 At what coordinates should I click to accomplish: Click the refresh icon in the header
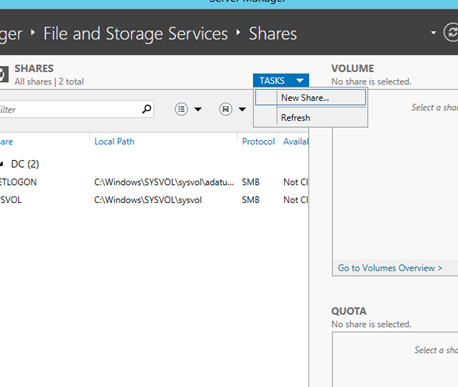[x=451, y=33]
